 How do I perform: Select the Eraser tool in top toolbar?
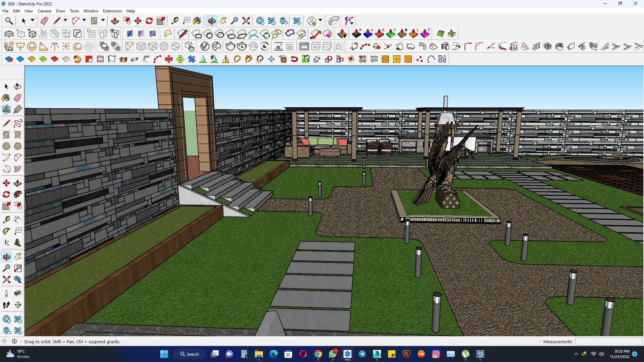(x=44, y=21)
